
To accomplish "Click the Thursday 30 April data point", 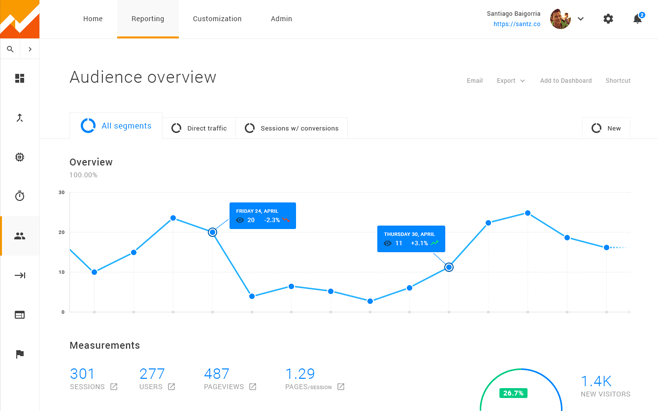I will [449, 267].
